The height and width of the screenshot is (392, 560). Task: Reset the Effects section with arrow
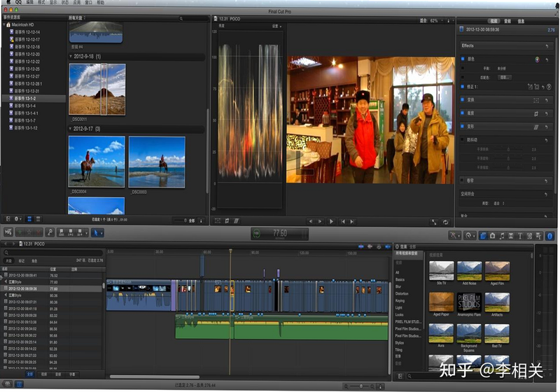coord(547,46)
